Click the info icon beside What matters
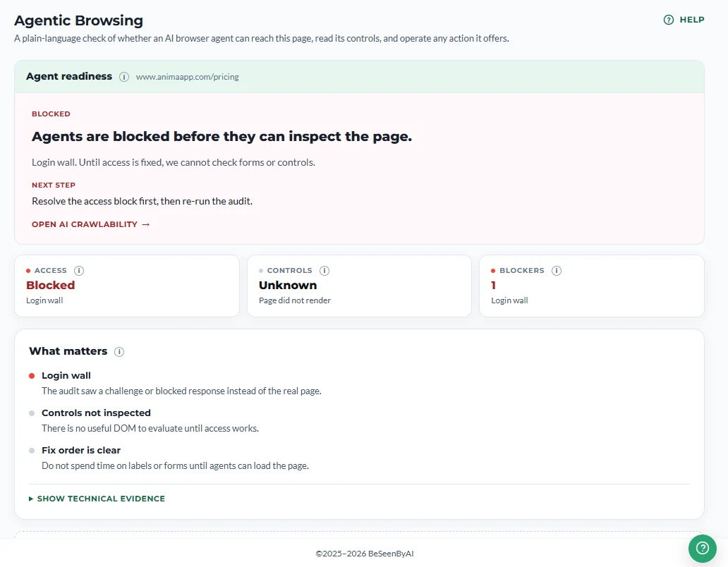Image resolution: width=728 pixels, height=567 pixels. pos(119,352)
